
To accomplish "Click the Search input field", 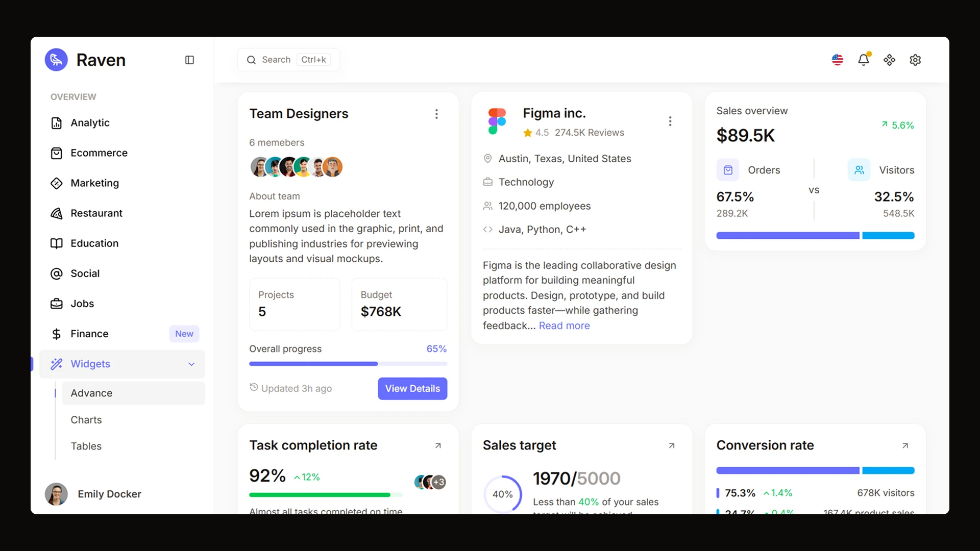I will pos(288,60).
